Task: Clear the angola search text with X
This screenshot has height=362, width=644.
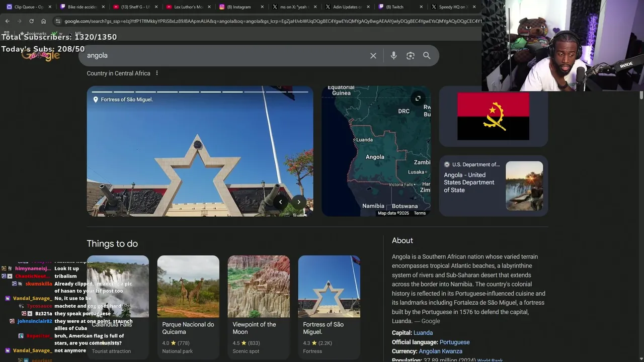Action: coord(373,56)
